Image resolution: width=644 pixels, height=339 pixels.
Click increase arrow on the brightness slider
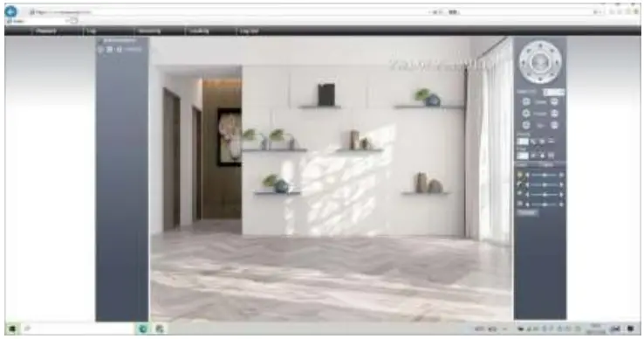point(561,175)
